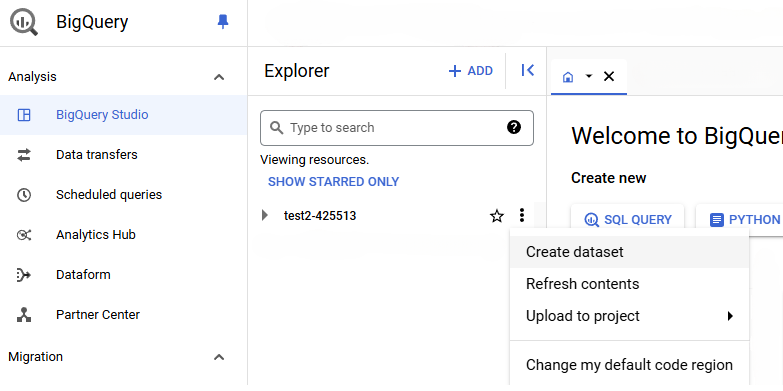This screenshot has height=391, width=783.
Task: Focus the Type to search field
Action: coord(396,128)
